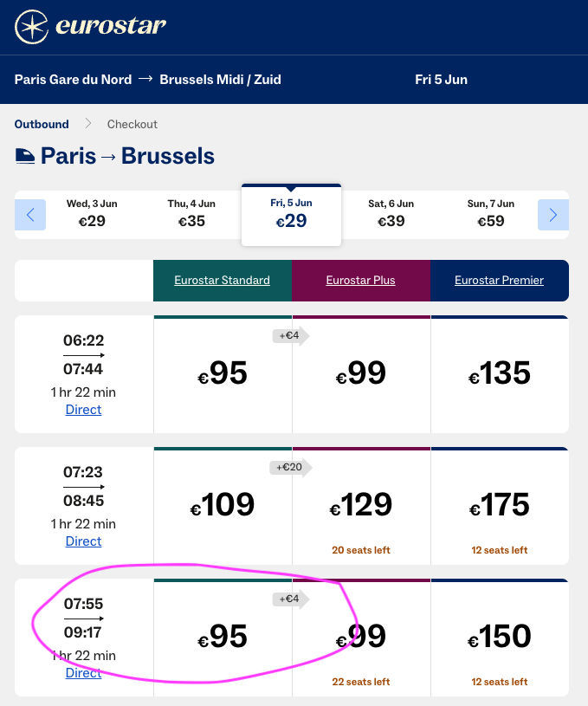Viewport: 588px width, 706px height.
Task: Open Direct link for 07:23 train
Action: (x=83, y=541)
